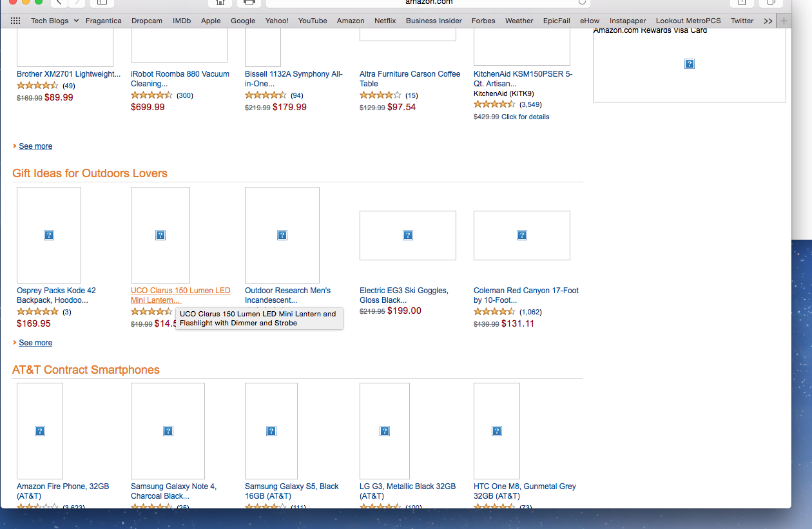
Task: Click the Coleman Red Canyon missing-image icon
Action: coord(522,235)
